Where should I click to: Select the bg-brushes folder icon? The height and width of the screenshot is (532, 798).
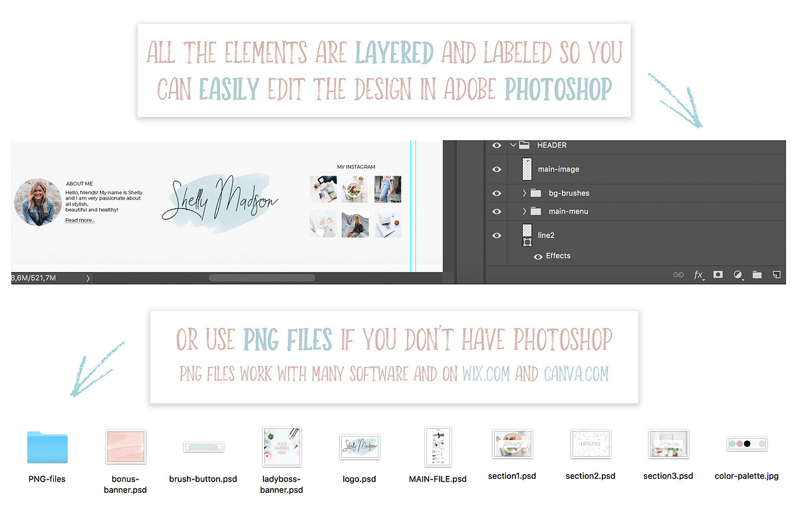pyautogui.click(x=536, y=193)
